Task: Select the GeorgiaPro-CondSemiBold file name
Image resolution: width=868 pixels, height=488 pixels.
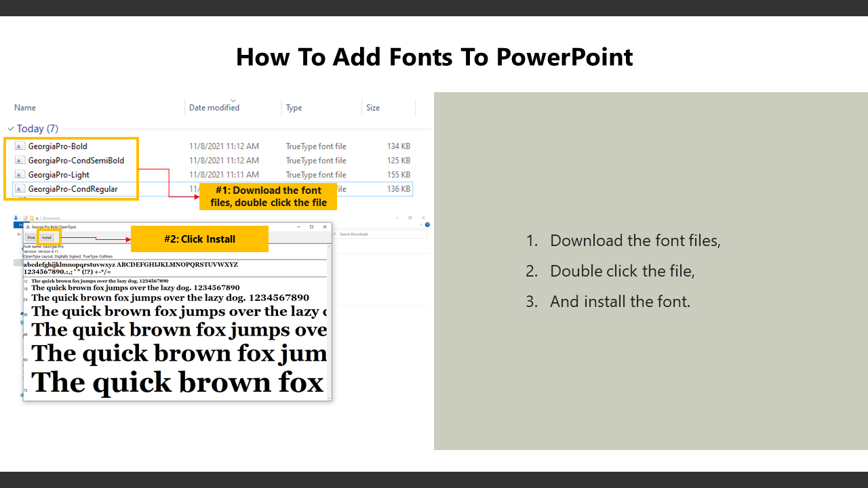Action: [76, 161]
